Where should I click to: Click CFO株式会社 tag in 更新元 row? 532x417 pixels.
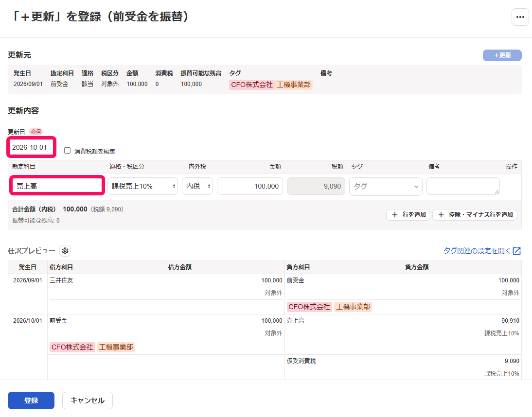252,85
